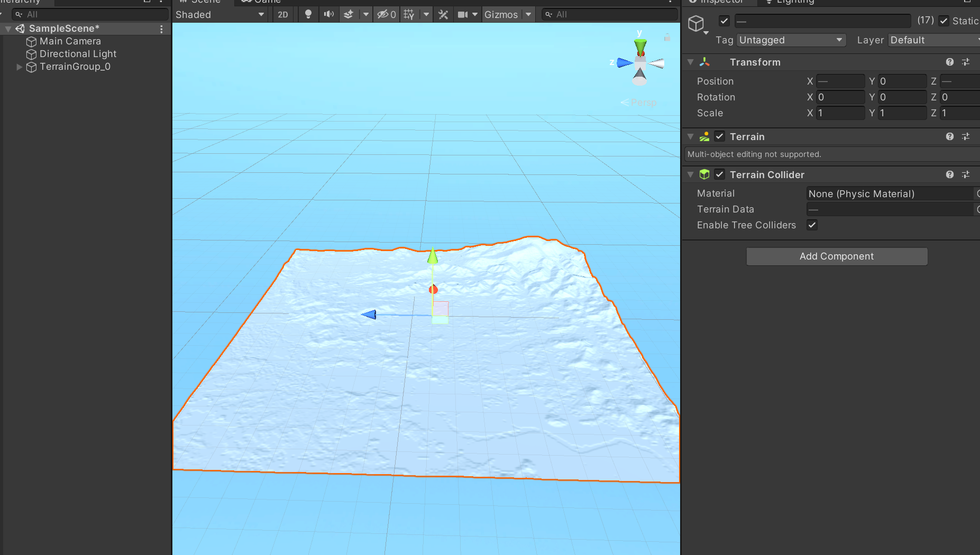The width and height of the screenshot is (980, 555).
Task: Select TerrainGroup_0 in Hierarchy
Action: [75, 67]
